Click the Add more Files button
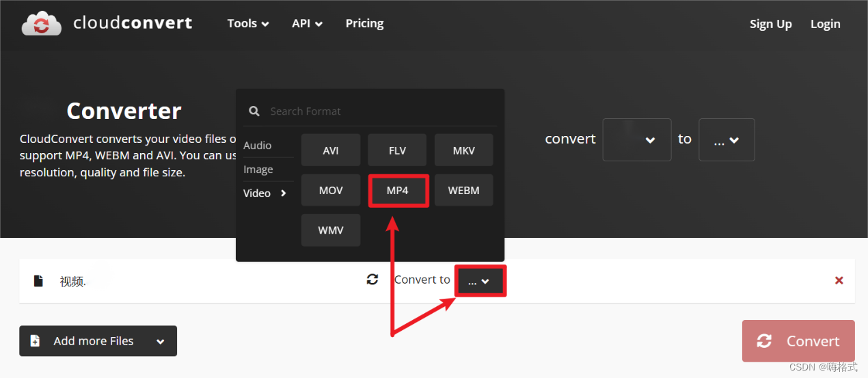This screenshot has width=868, height=378. click(x=98, y=340)
